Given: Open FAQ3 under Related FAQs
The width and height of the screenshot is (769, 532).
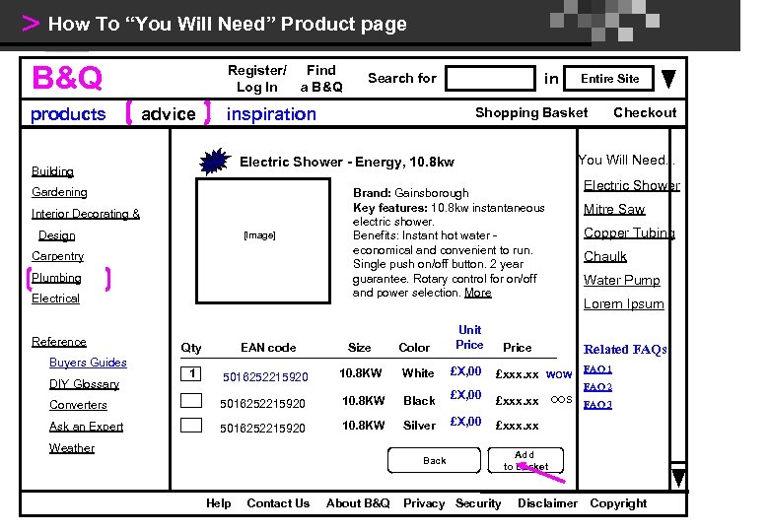Looking at the screenshot, I should [x=597, y=405].
